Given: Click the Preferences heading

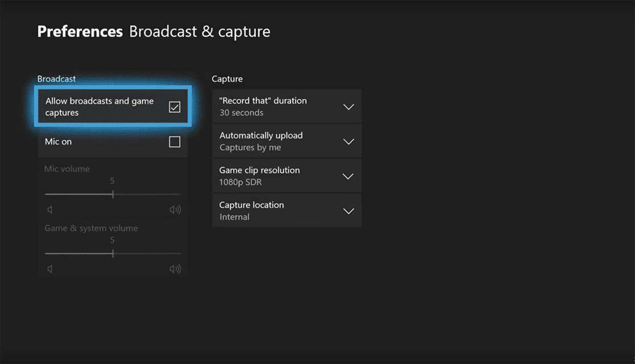Looking at the screenshot, I should point(80,31).
